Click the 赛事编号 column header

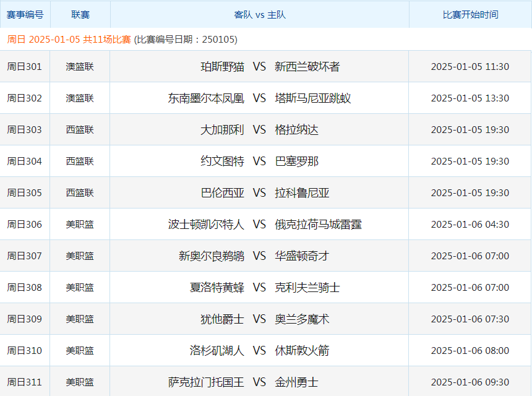(x=25, y=15)
